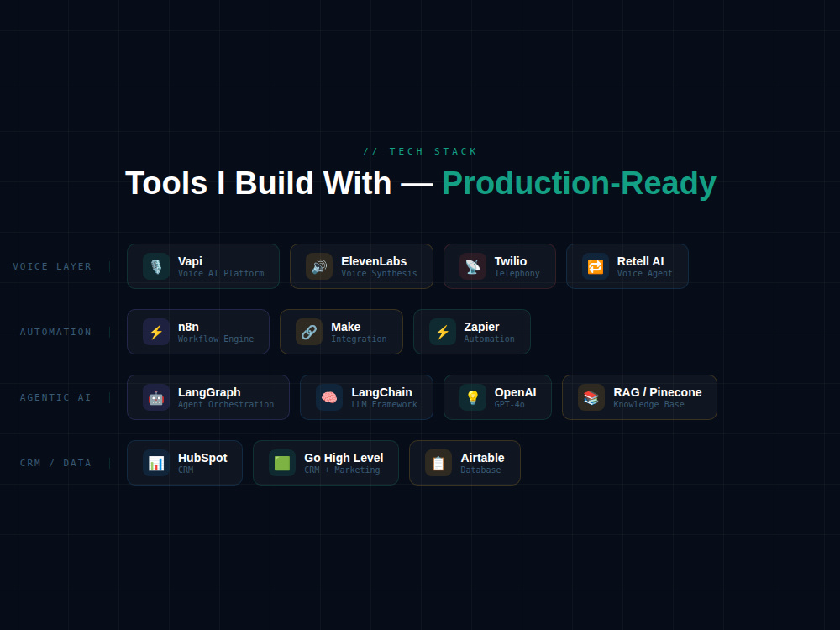Screen dimensions: 840x630
Task: Click the Workflow Engine subtitle
Action: [216, 339]
